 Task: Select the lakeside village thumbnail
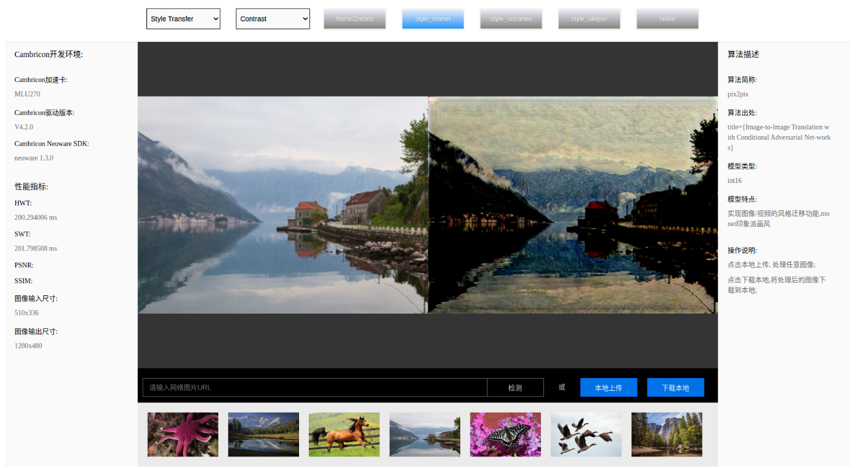[425, 435]
